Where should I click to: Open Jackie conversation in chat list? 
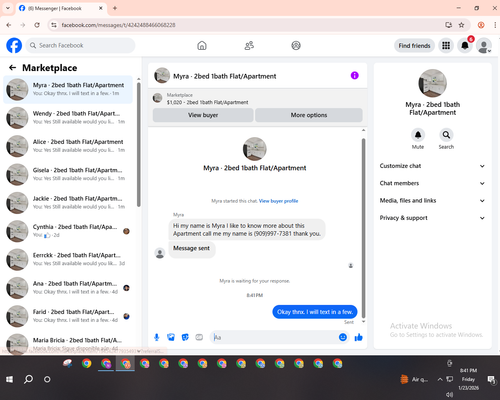point(68,203)
